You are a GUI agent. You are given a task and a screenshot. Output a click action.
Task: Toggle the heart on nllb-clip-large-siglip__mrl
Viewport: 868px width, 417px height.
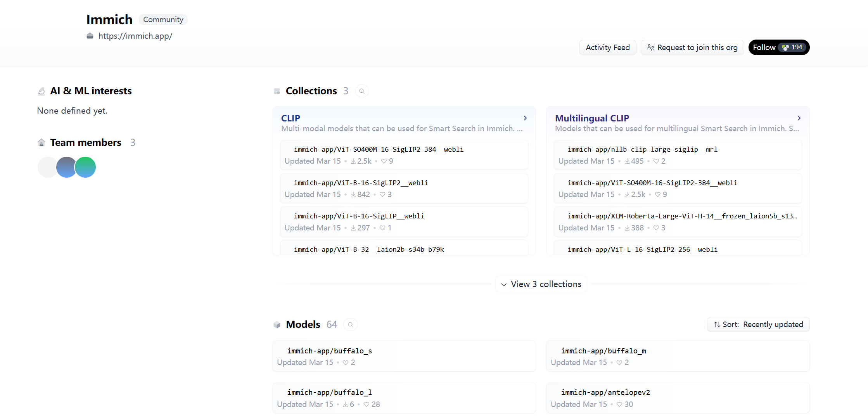pos(656,161)
